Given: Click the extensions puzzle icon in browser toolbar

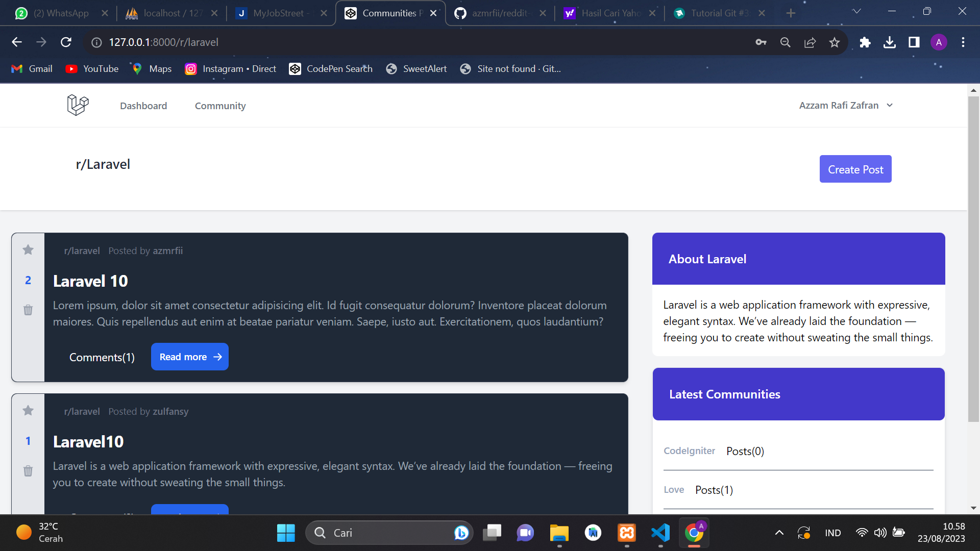Looking at the screenshot, I should (866, 42).
